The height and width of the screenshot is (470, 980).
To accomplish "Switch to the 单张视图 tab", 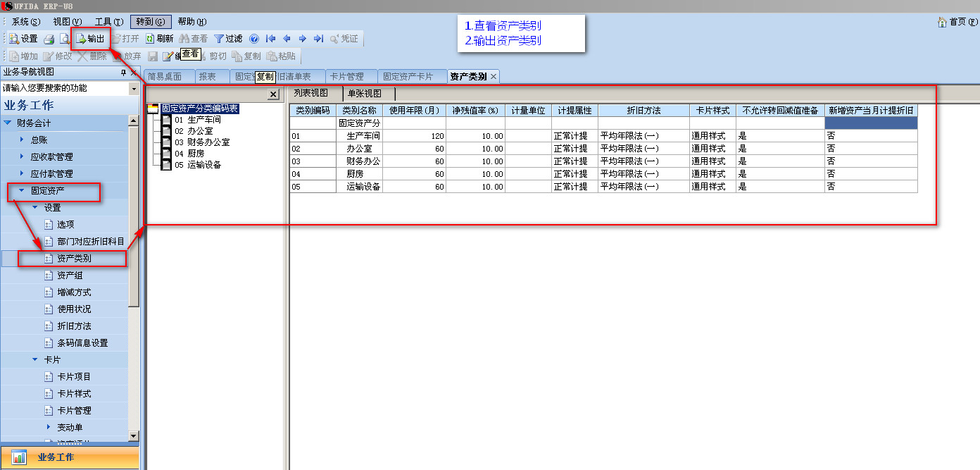I will pyautogui.click(x=365, y=94).
